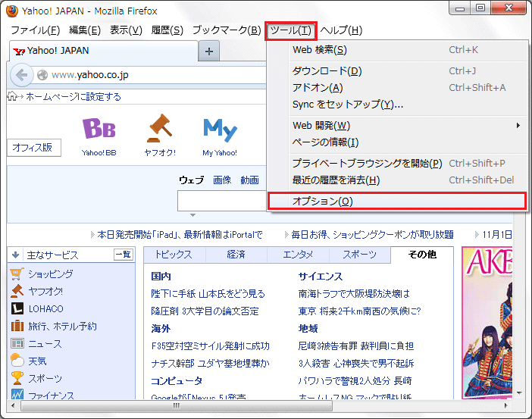The image size is (532, 419).
Task: Click the browser Back arrow button
Action: point(21,75)
